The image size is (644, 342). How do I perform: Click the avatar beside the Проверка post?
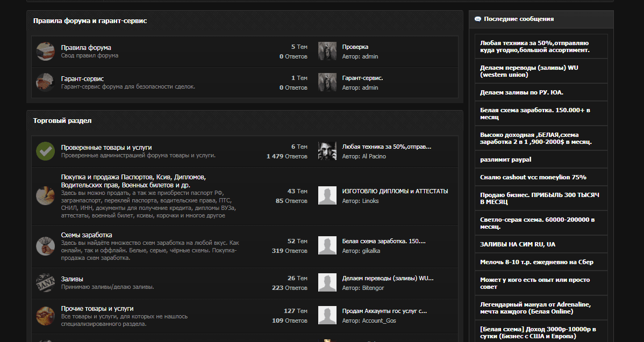click(327, 52)
